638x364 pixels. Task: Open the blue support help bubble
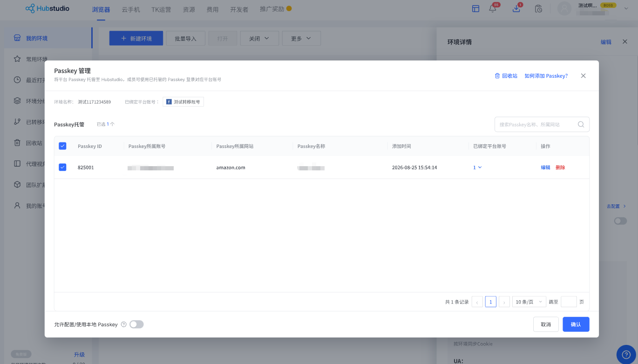(x=626, y=355)
